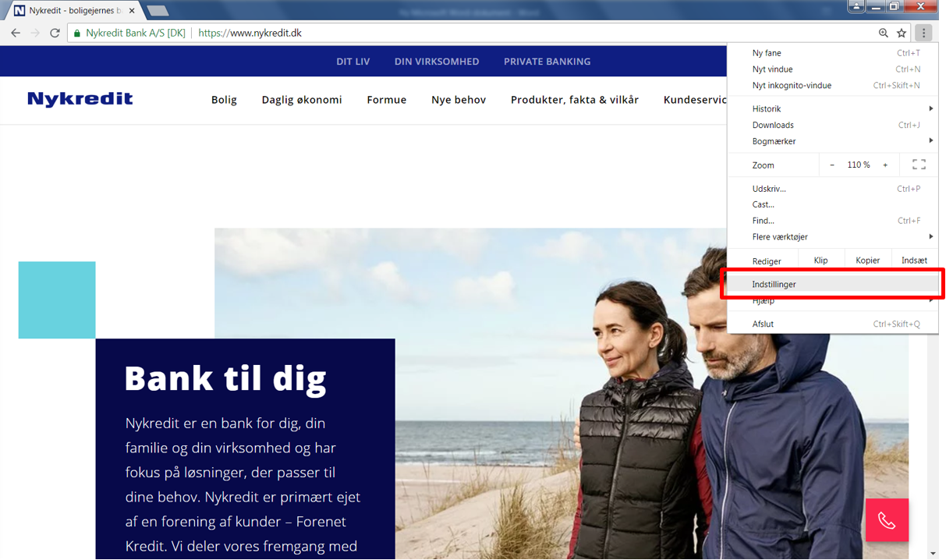Expand the Flere værktøjer submenu
Image resolution: width=946 pixels, height=560 pixels.
tap(833, 236)
